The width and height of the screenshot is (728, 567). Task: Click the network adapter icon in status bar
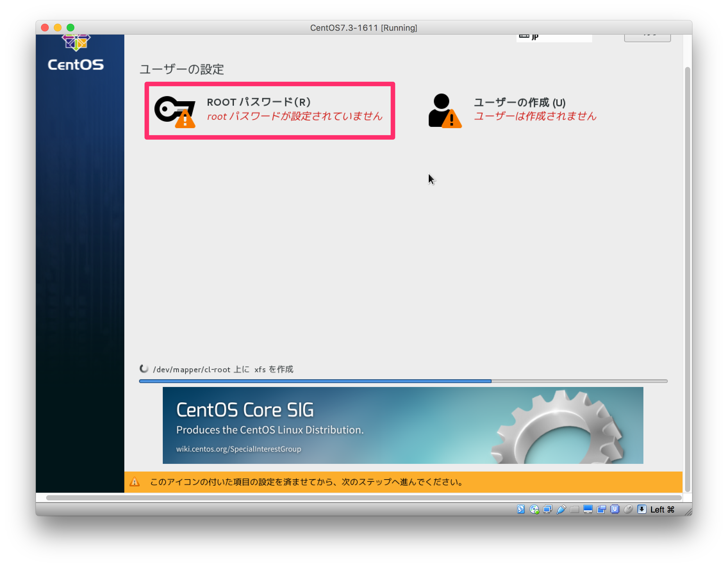coord(548,509)
